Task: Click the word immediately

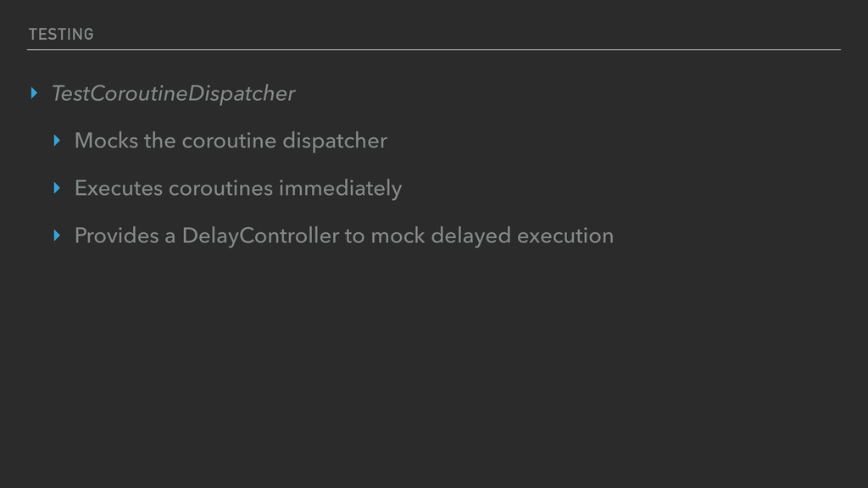Action: [341, 189]
